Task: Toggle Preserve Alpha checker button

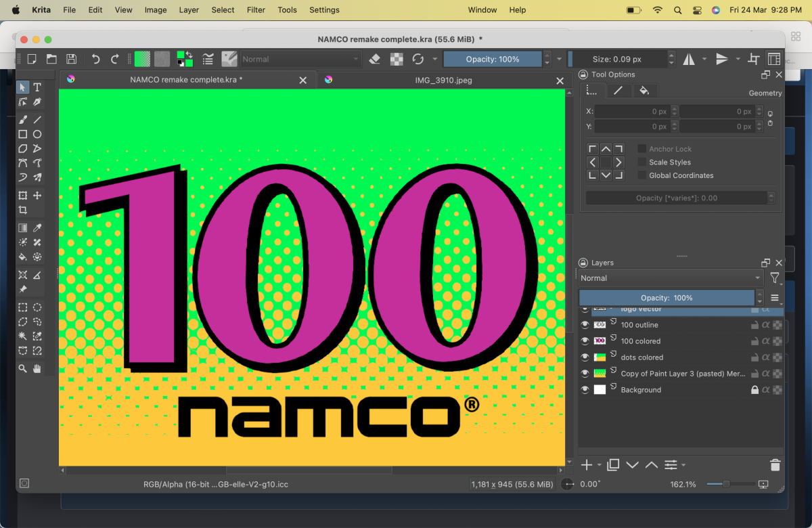Action: 397,59
